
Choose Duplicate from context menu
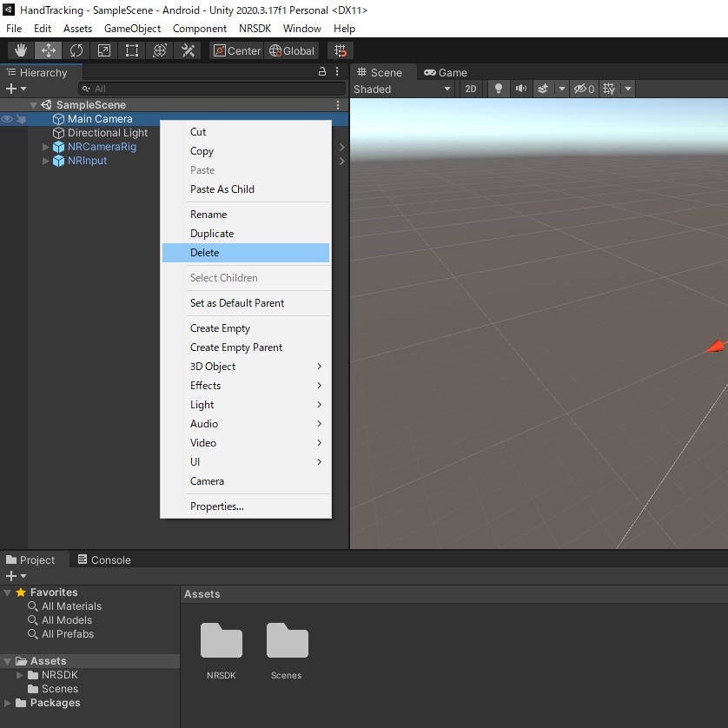tap(246, 234)
